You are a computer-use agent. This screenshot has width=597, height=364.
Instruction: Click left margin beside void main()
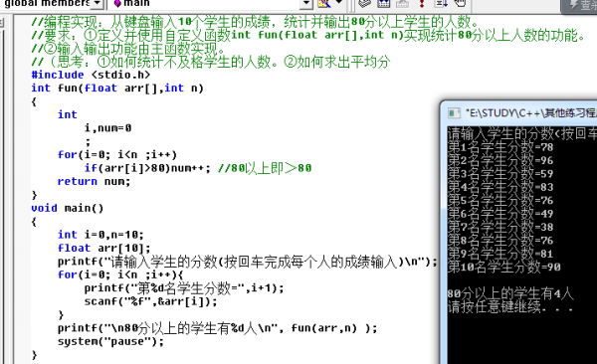pos(22,208)
